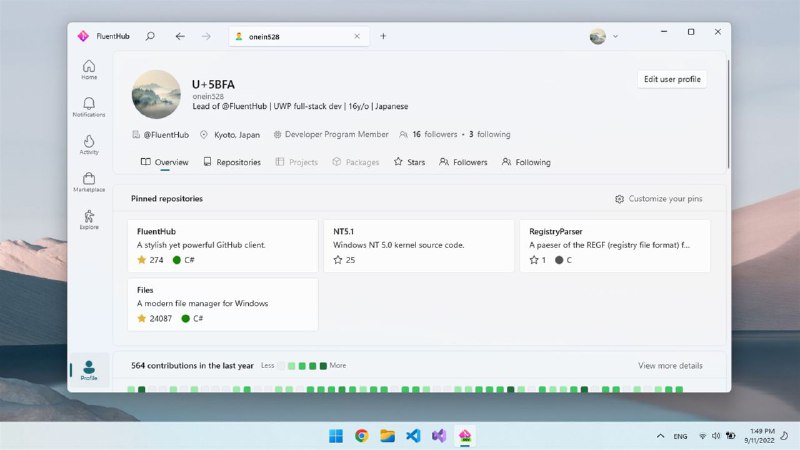This screenshot has width=800, height=450.
Task: Open Activity in the sidebar
Action: pyautogui.click(x=89, y=145)
